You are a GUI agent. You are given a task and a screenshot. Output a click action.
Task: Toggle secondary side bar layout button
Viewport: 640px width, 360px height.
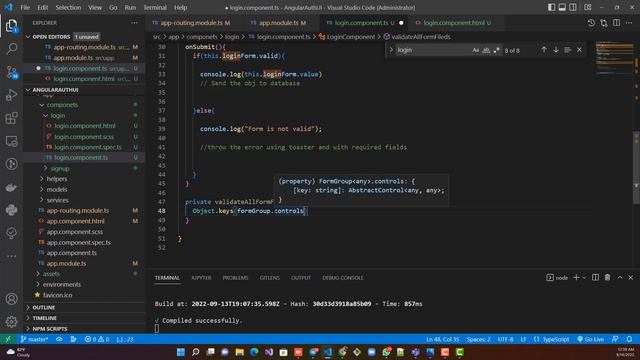[x=573, y=7]
